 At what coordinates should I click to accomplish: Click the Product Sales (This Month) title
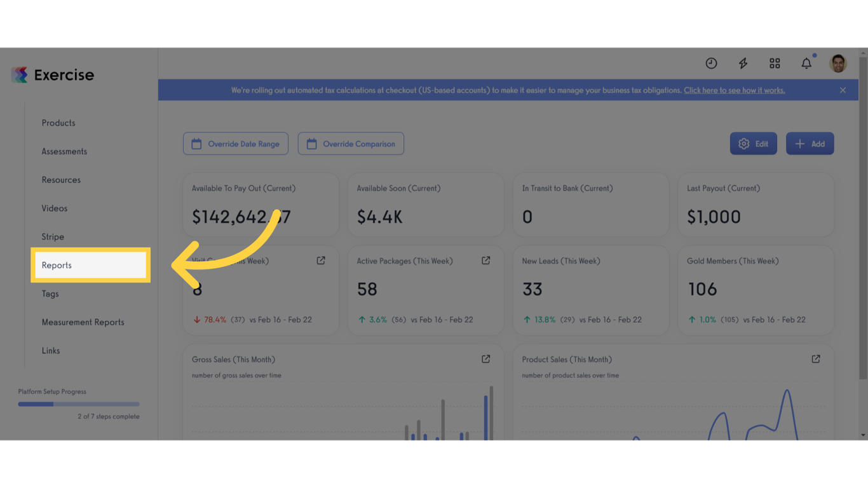[x=567, y=360]
